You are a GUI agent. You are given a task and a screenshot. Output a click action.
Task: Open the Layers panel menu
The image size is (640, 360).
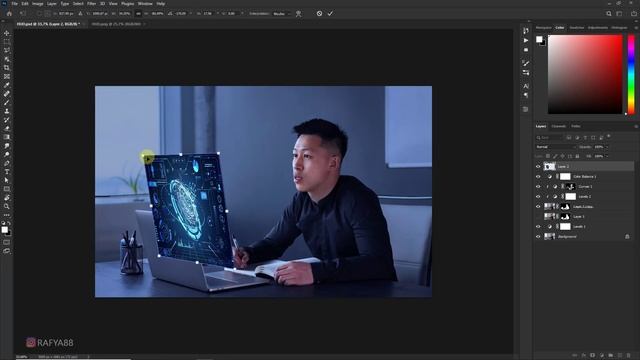[x=636, y=127]
